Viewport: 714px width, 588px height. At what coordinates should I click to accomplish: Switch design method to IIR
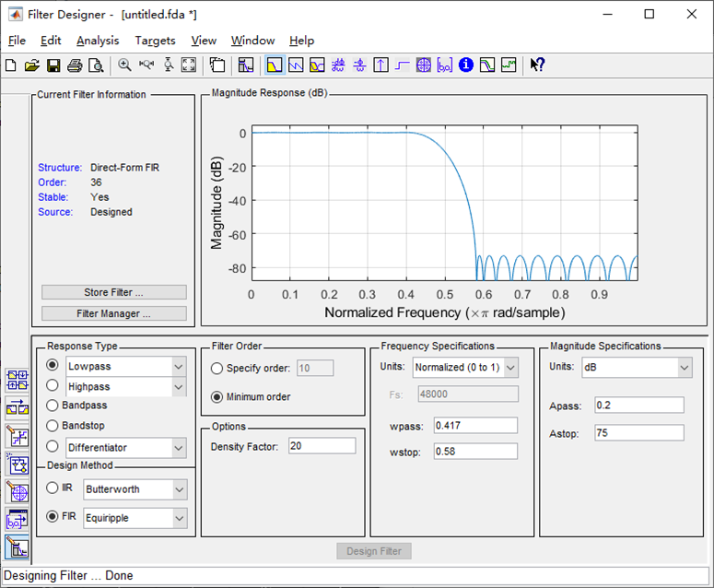coord(53,488)
